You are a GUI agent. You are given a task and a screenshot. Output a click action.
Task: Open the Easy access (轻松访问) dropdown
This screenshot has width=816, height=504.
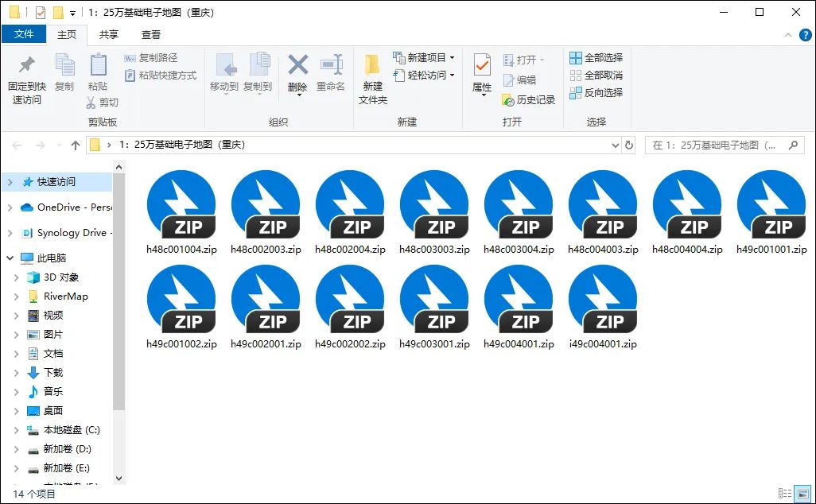(x=424, y=76)
